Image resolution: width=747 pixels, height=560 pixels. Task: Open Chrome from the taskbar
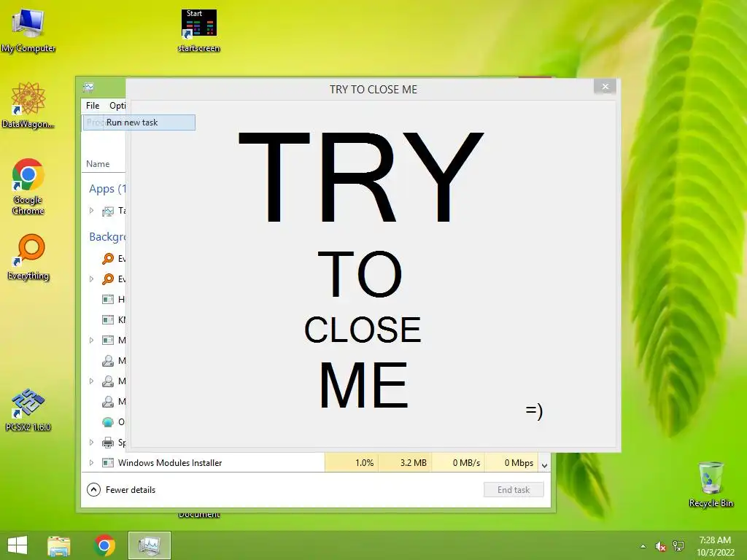tap(105, 545)
